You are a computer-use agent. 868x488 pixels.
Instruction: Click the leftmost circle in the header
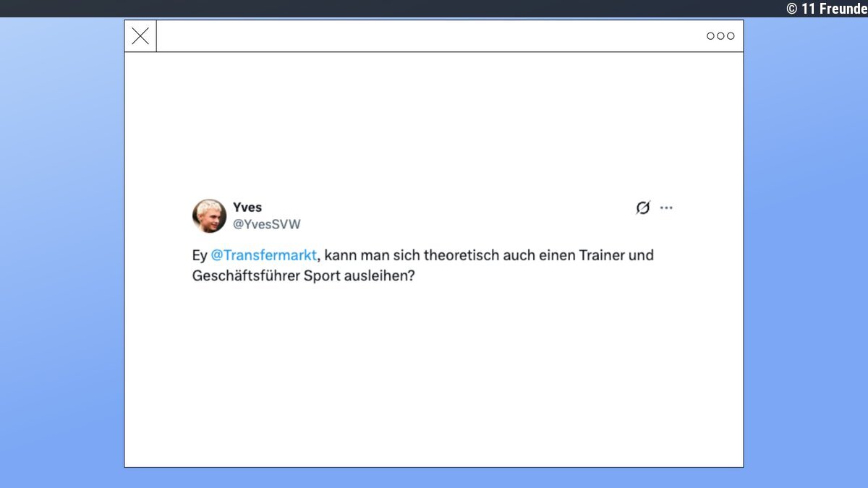(711, 36)
